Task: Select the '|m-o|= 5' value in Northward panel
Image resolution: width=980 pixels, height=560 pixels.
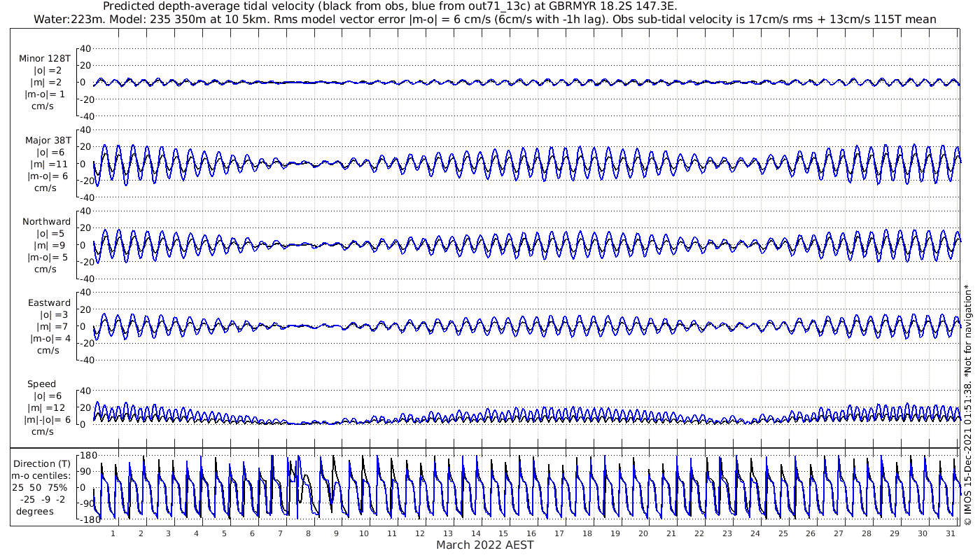Action: click(48, 257)
